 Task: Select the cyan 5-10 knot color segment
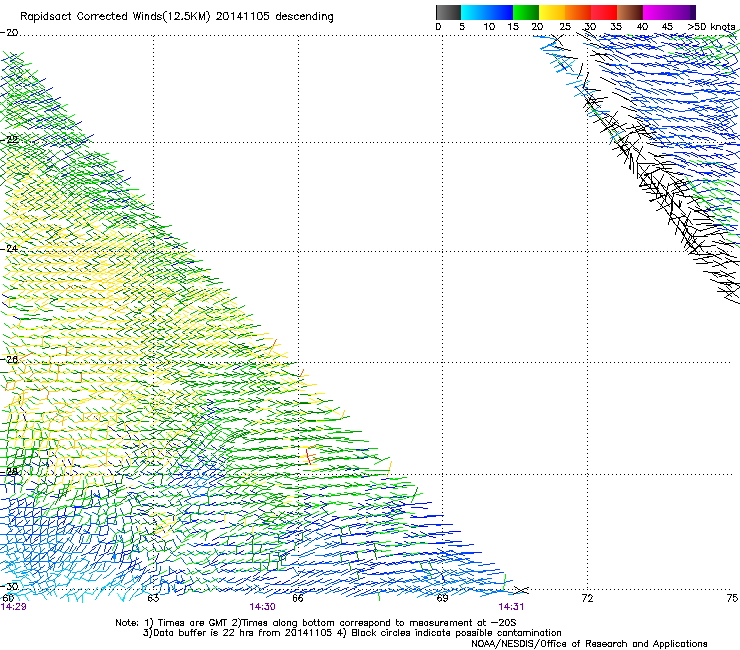473,12
